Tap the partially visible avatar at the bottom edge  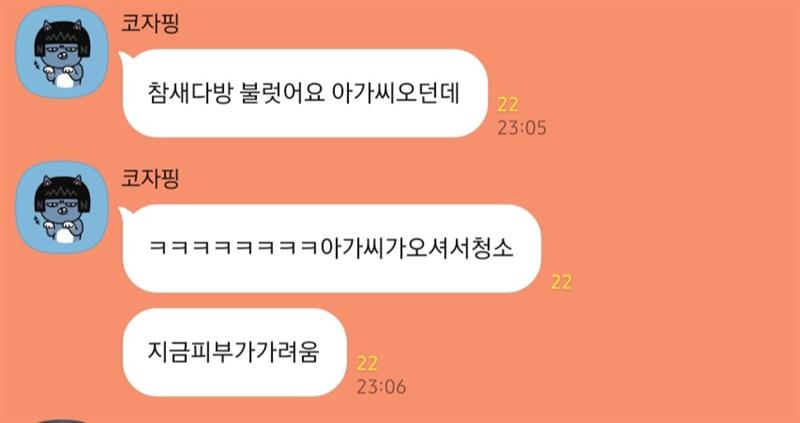pyautogui.click(x=62, y=421)
